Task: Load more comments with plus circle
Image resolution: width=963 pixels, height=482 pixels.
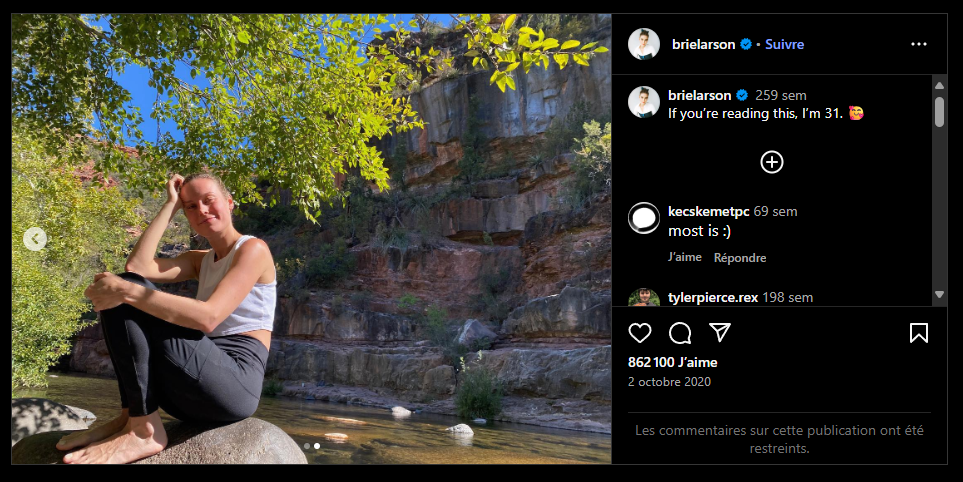Action: 772,162
